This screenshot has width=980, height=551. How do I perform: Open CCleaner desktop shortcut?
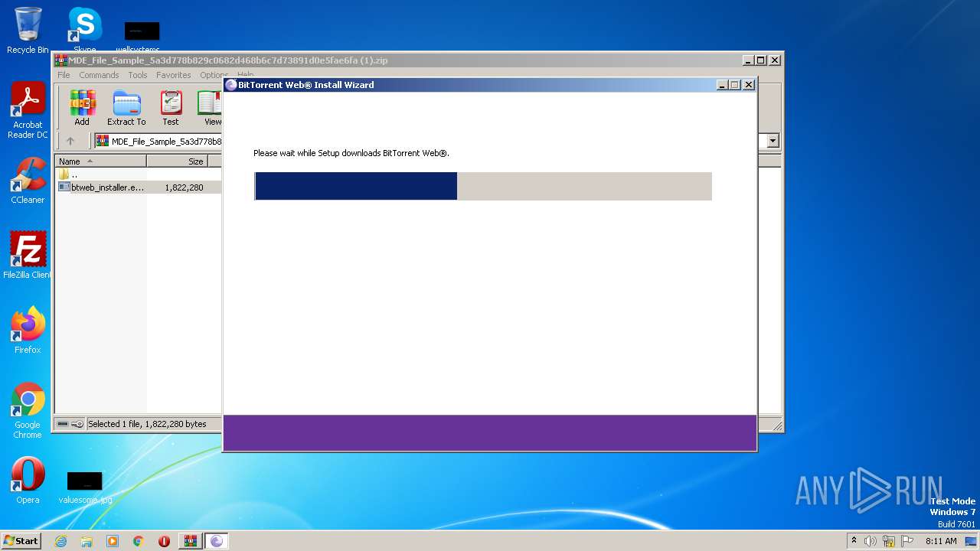click(x=28, y=181)
